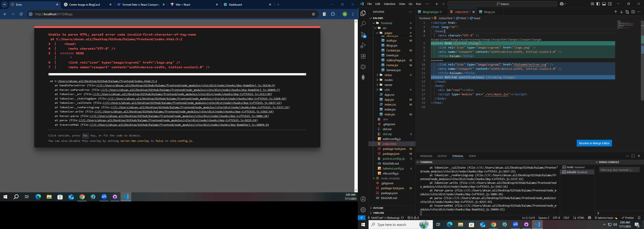Open the Run menu in VS Code
This screenshot has width=644, height=229.
pos(419,4)
